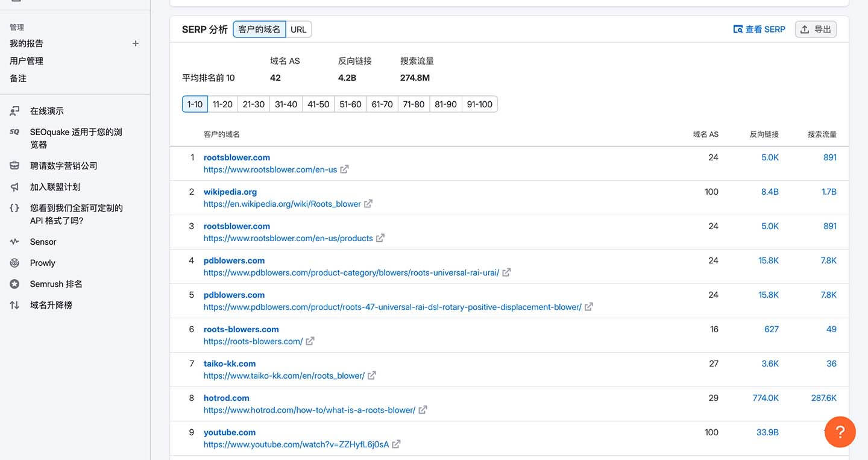Click the en.wikipedia.org/wiki/Roots_blower URL
Screen dimensions: 868x460
click(283, 204)
